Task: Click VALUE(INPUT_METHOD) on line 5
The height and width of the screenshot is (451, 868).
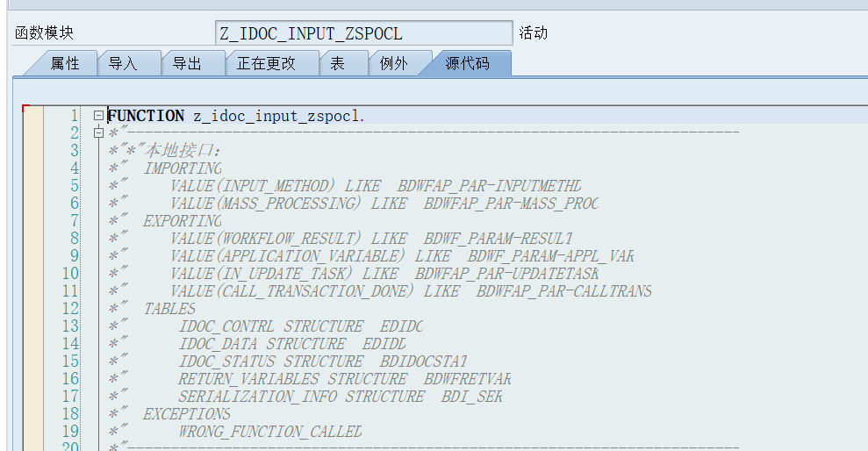Action: coord(252,186)
